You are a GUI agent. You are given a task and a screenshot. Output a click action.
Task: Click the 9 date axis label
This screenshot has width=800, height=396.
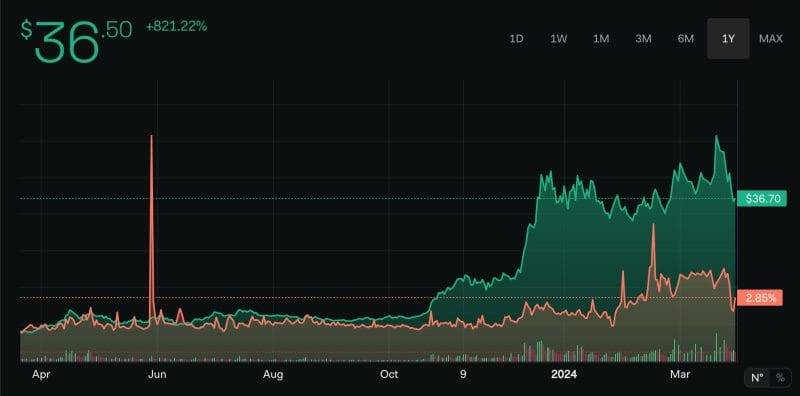coord(463,375)
